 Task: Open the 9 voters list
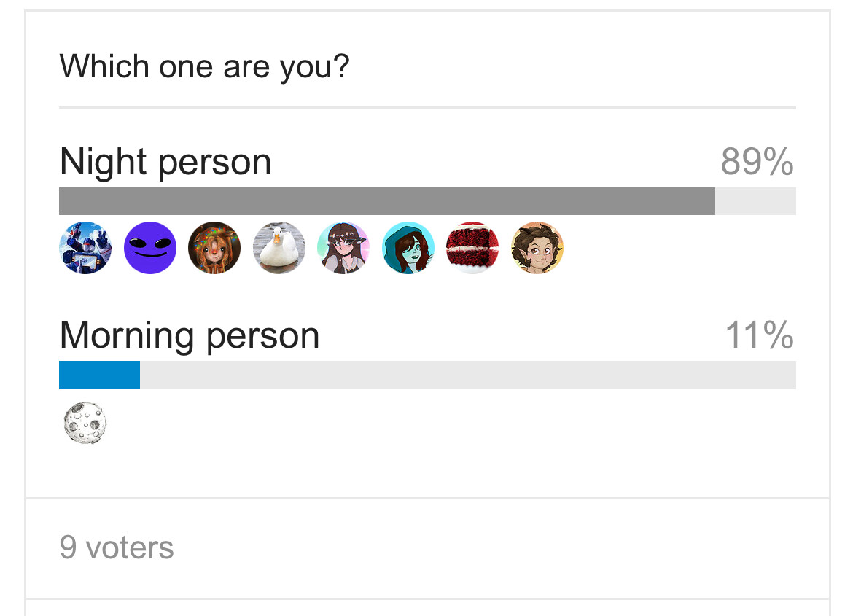[117, 547]
